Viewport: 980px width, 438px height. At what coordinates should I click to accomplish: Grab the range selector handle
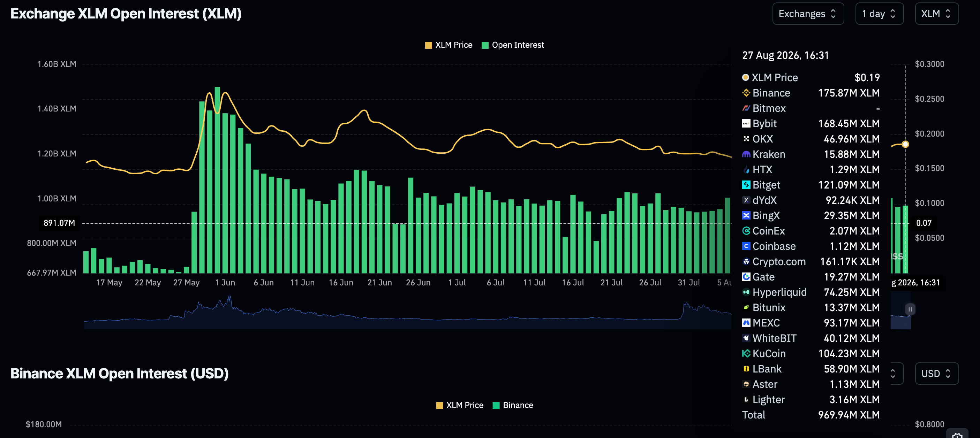tap(910, 309)
